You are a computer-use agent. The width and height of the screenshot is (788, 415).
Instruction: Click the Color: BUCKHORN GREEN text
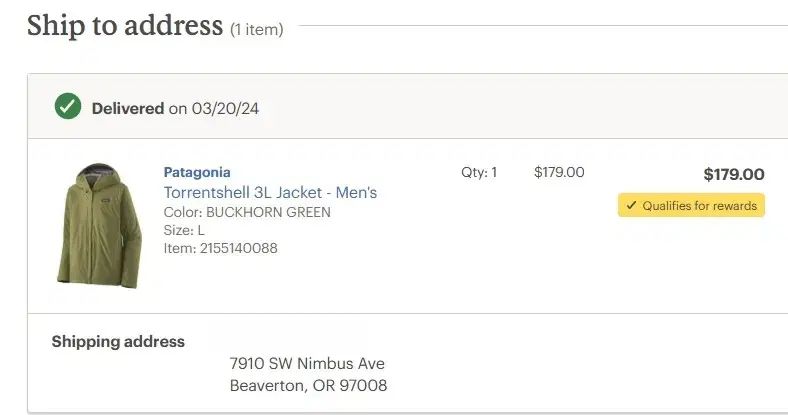[247, 212]
